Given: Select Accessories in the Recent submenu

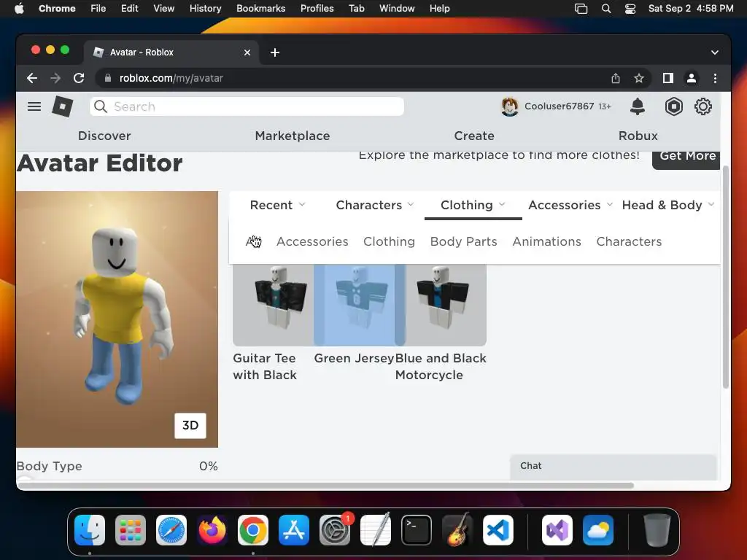Looking at the screenshot, I should pyautogui.click(x=312, y=241).
